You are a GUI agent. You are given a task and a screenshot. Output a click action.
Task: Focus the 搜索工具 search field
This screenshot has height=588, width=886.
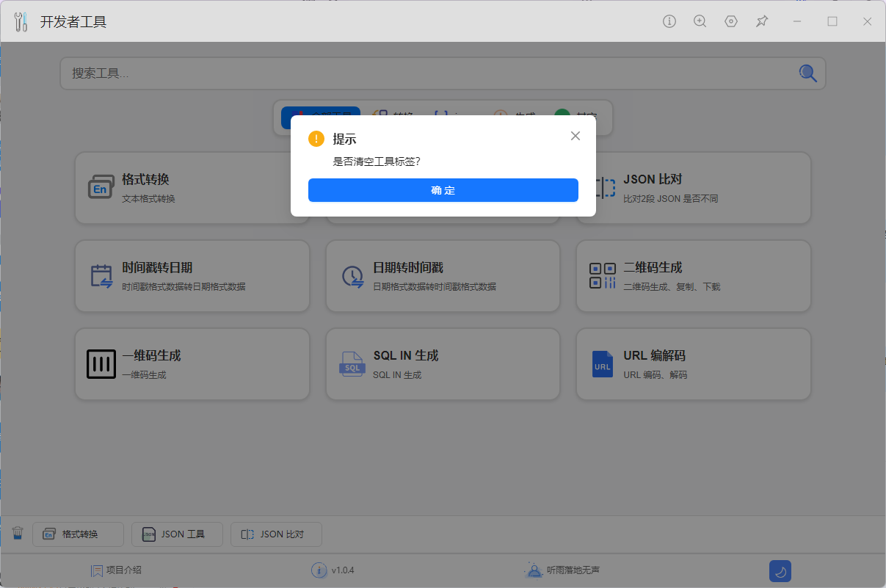[443, 73]
